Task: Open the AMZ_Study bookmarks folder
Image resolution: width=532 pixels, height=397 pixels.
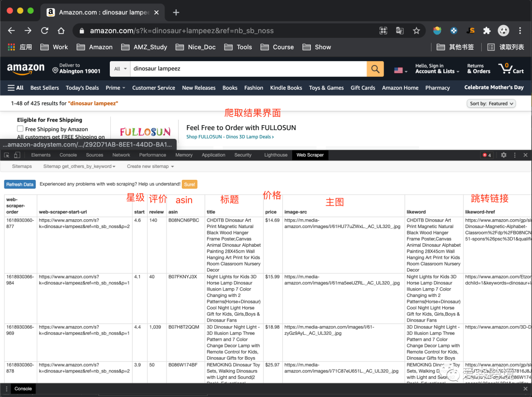Action: (144, 47)
